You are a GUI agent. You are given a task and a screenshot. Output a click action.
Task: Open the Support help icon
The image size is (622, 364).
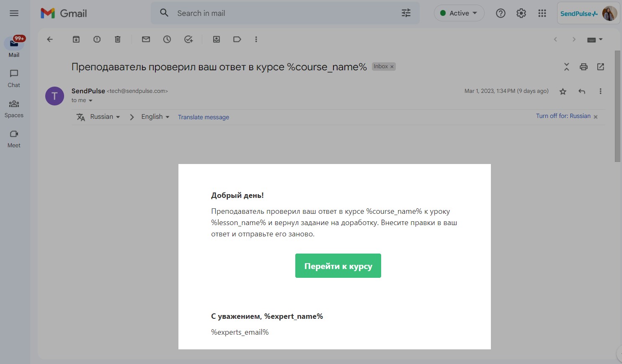[501, 13]
